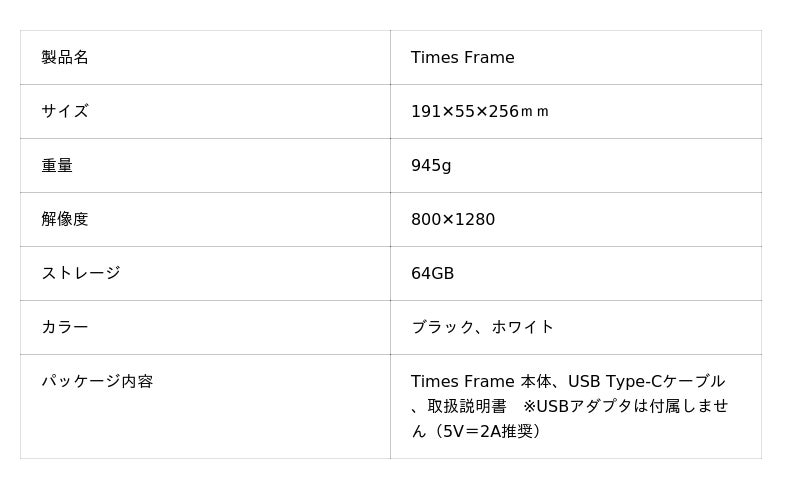
Task: Click the 解像度 row label
Action: pos(65,220)
